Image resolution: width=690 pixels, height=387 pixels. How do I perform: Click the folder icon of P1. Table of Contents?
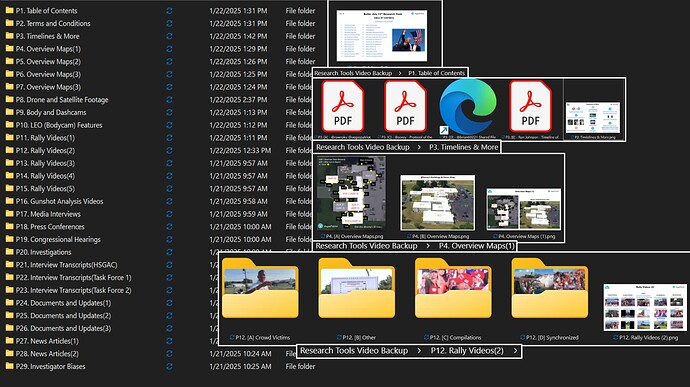tap(9, 10)
